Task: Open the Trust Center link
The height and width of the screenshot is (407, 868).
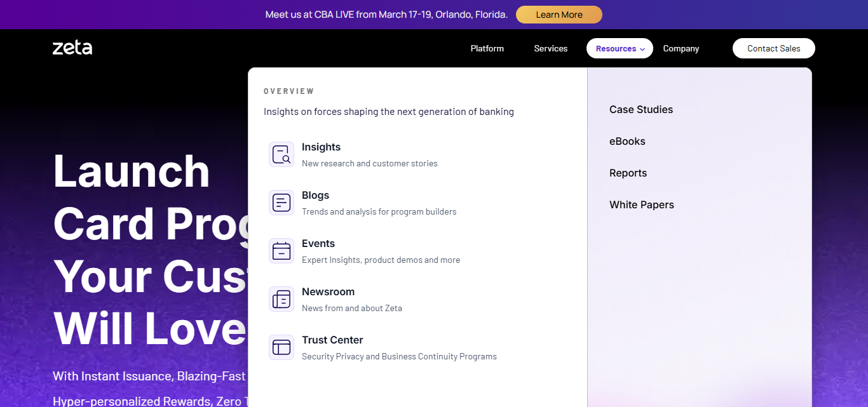Action: tap(332, 340)
